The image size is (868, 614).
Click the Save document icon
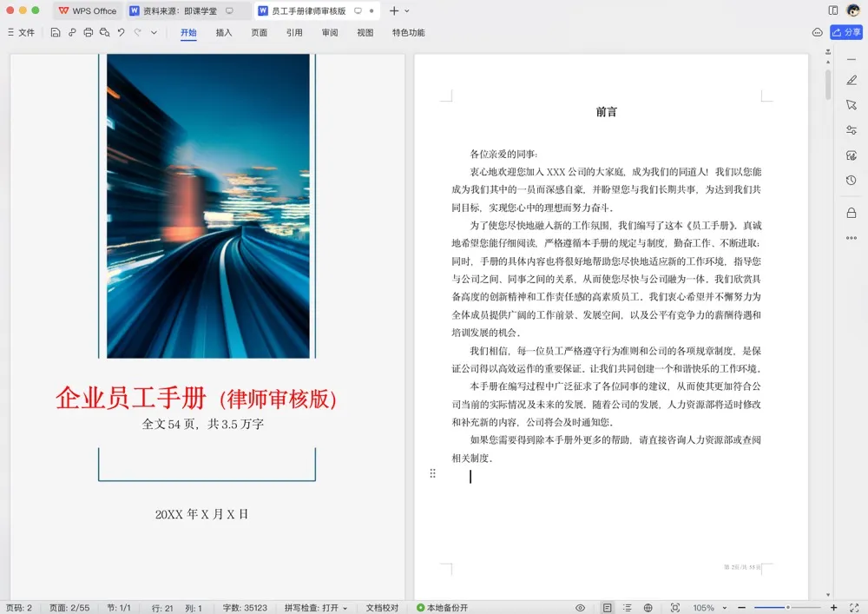(56, 33)
